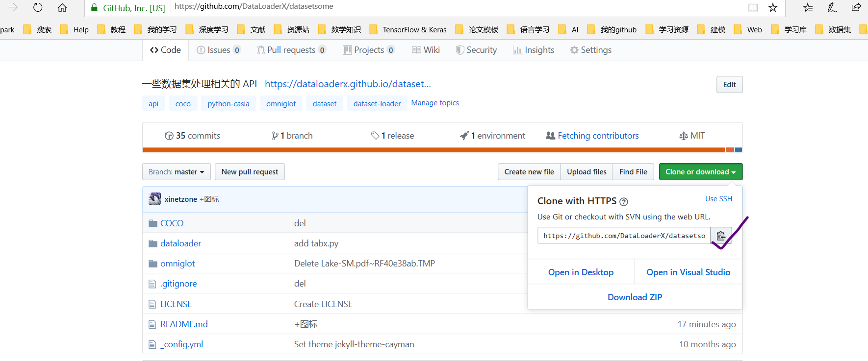Toggle the Clone or download dropdown
Viewport: 868px width, 361px height.
pos(701,172)
